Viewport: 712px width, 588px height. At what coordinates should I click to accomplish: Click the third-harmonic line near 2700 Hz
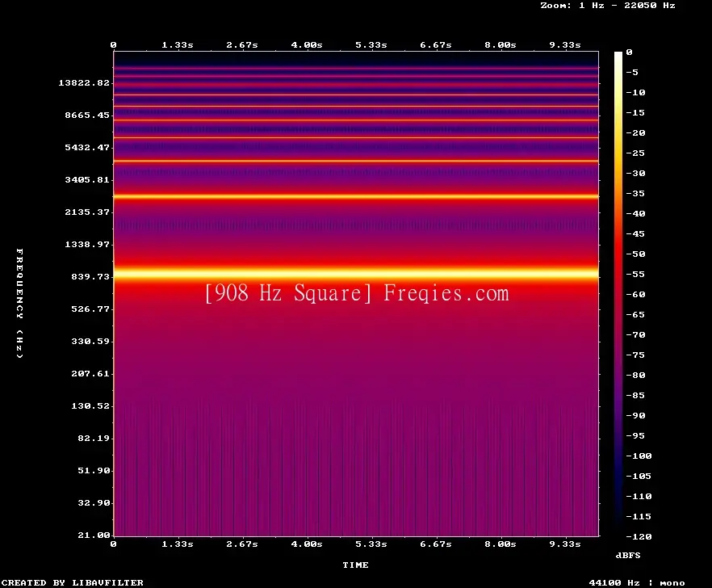[x=356, y=197]
